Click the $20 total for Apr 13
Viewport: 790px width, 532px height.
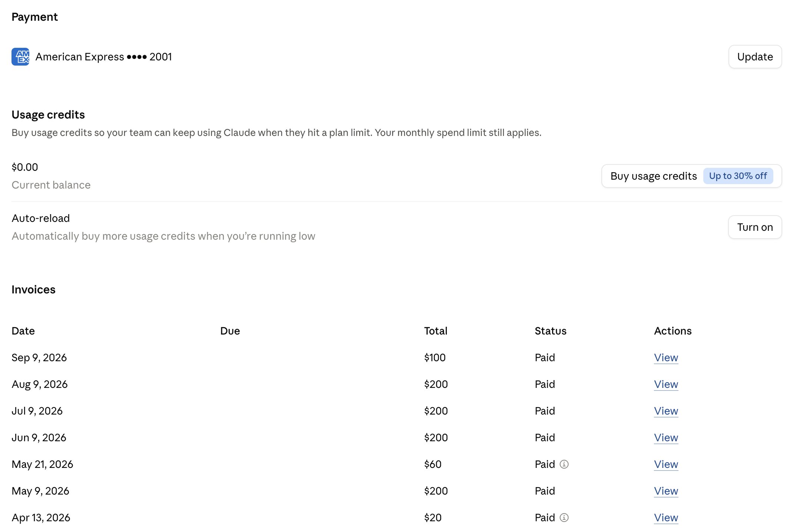[x=432, y=518]
